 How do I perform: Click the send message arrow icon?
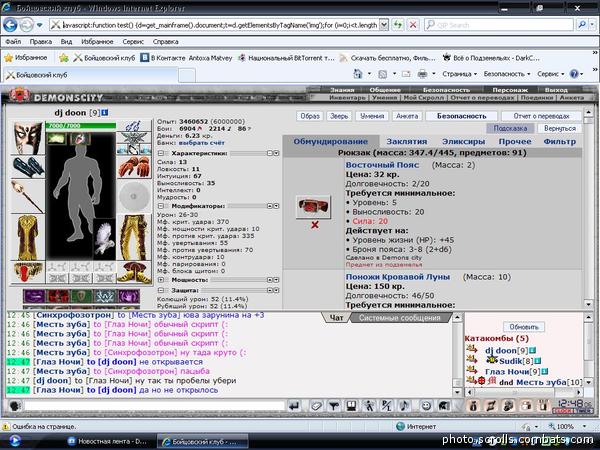point(294,406)
